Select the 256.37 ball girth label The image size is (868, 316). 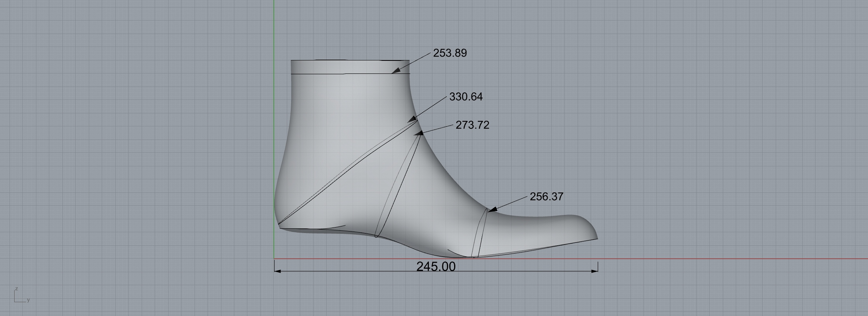(546, 197)
